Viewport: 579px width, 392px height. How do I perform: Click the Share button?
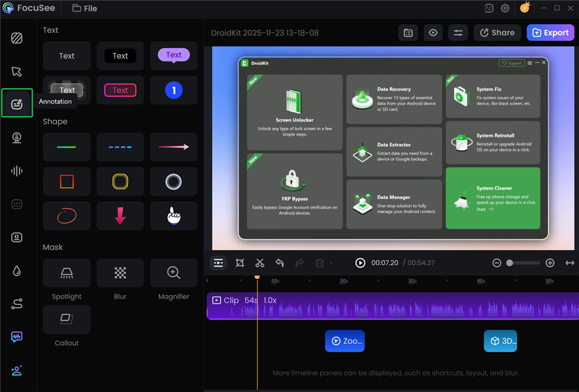[x=497, y=33]
